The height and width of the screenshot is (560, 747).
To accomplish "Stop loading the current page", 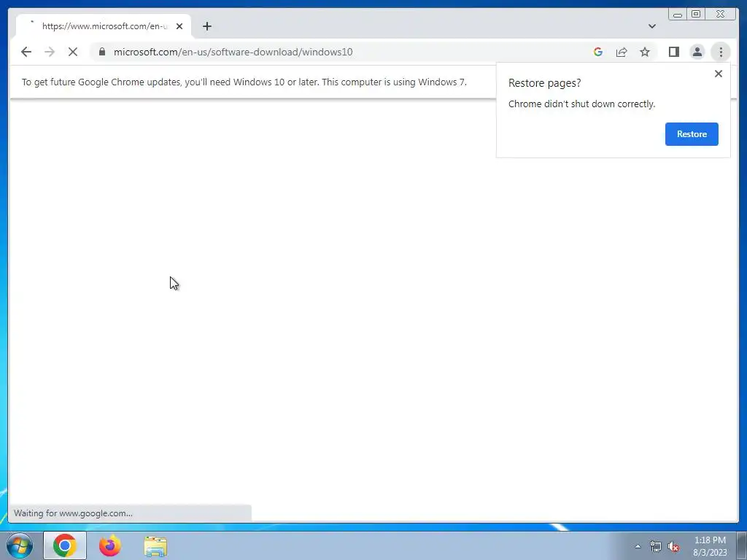I will [x=73, y=52].
